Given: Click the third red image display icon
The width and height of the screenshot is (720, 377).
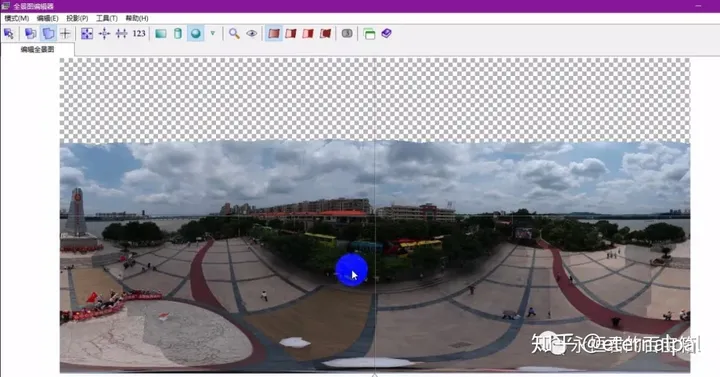Looking at the screenshot, I should [x=308, y=34].
